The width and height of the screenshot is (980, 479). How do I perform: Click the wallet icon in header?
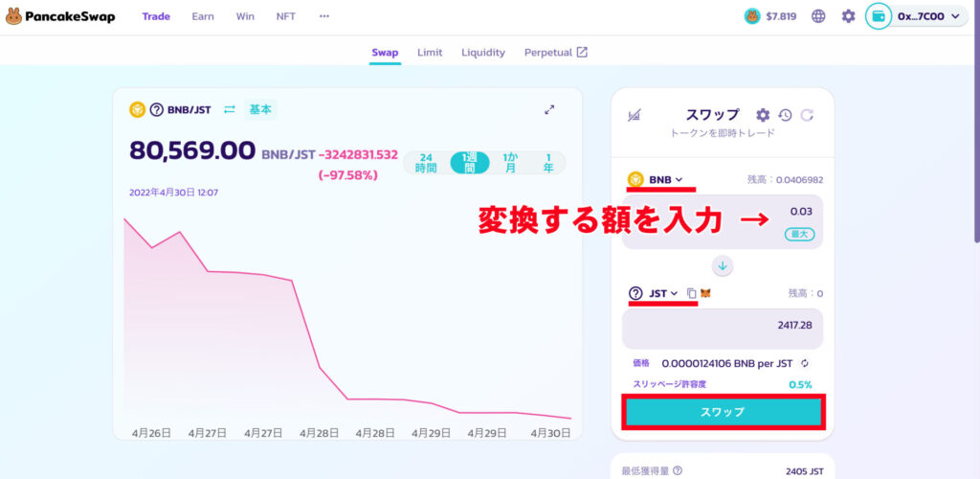(x=879, y=16)
